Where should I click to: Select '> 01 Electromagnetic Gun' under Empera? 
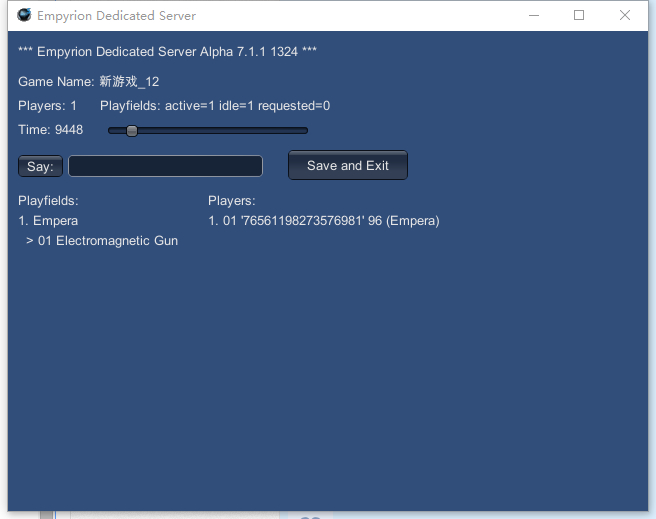[x=102, y=240]
